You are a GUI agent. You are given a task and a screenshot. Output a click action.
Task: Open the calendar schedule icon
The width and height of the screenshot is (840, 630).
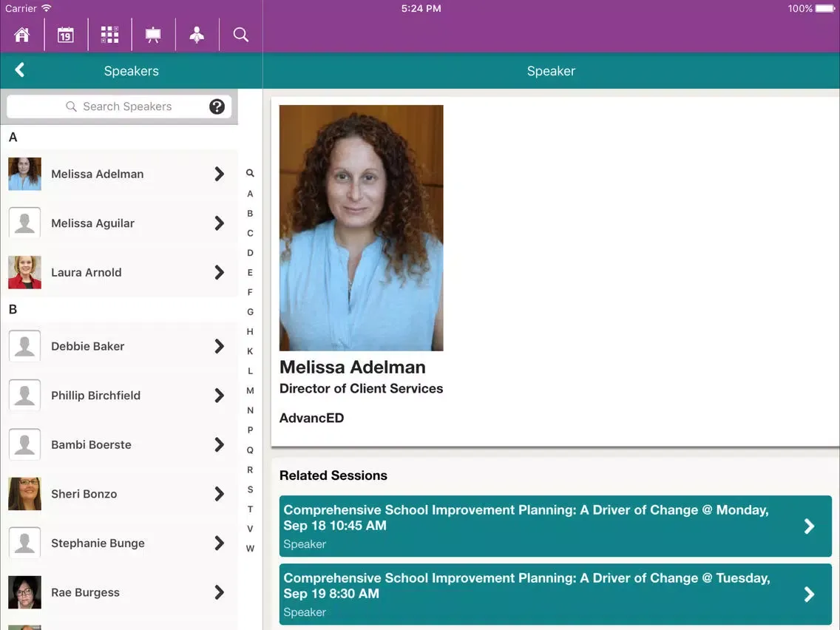[65, 35]
